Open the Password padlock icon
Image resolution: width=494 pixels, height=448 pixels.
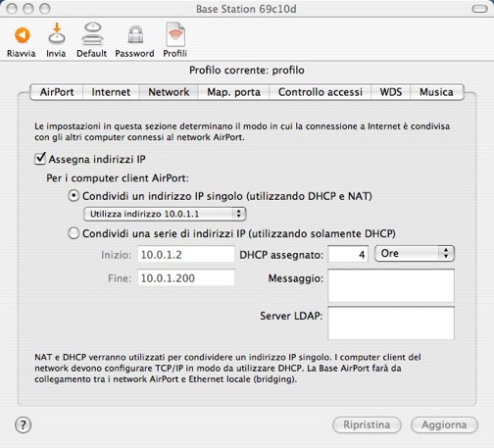pyautogui.click(x=135, y=34)
